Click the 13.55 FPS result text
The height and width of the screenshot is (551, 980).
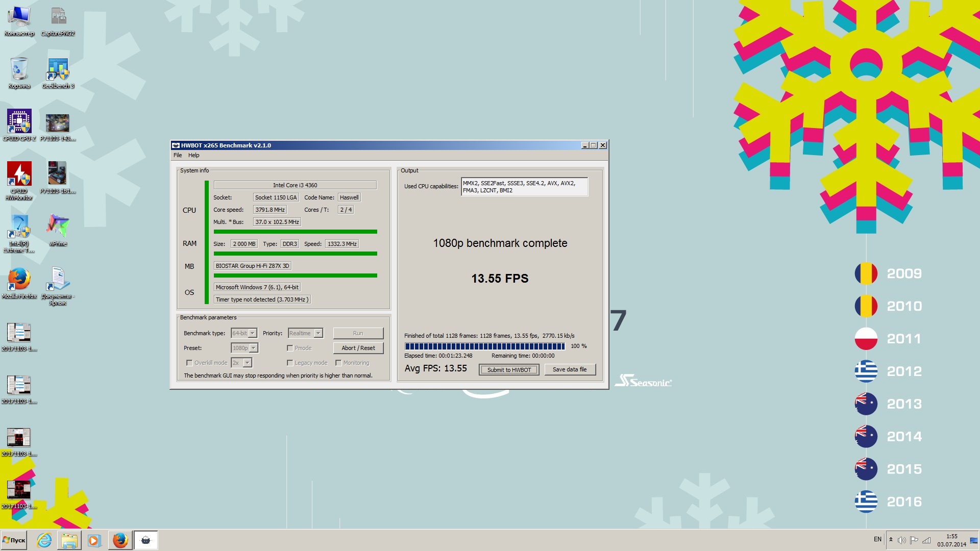(500, 279)
